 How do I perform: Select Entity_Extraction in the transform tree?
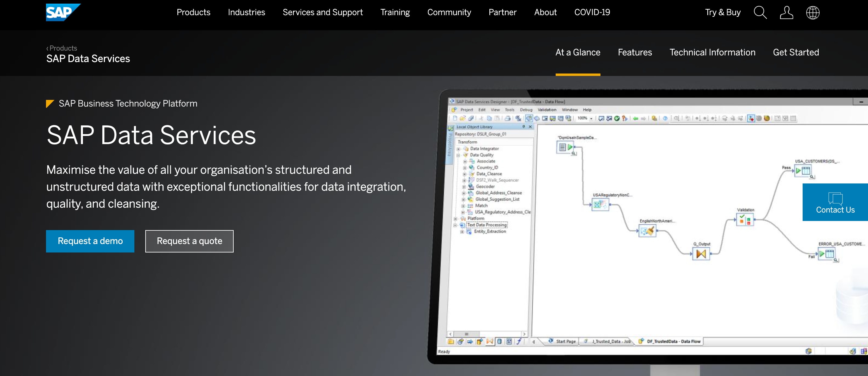coord(490,232)
